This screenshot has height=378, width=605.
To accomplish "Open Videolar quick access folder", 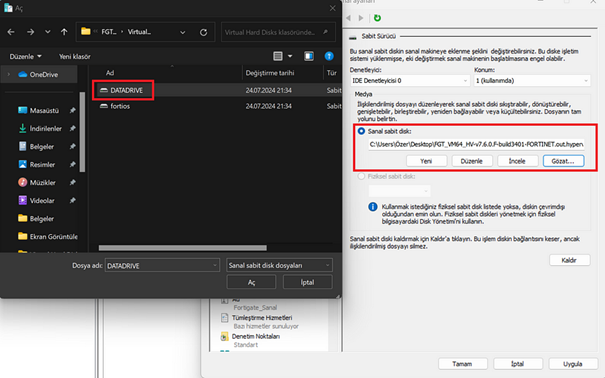I will [36, 201].
